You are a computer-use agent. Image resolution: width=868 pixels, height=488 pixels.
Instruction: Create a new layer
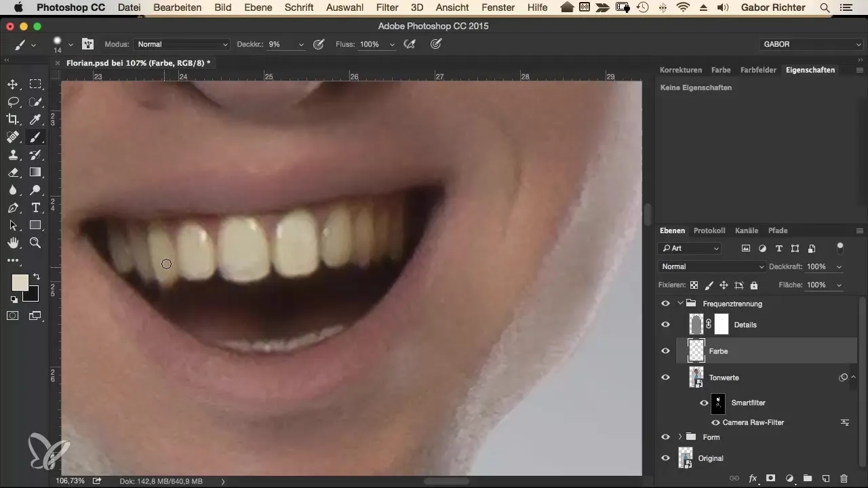coord(826,478)
